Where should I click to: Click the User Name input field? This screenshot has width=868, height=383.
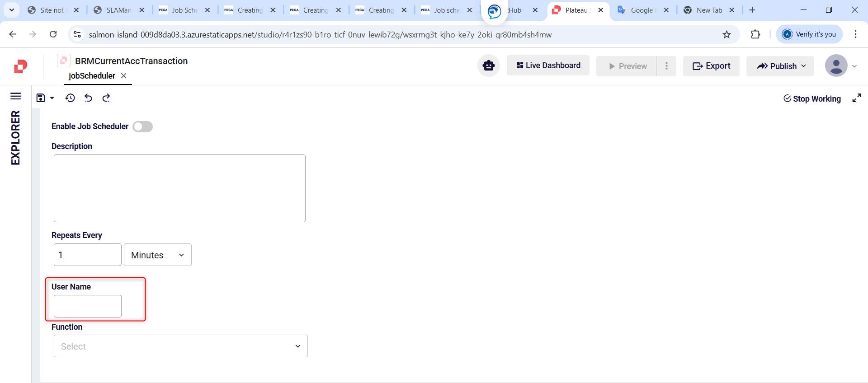click(x=88, y=306)
